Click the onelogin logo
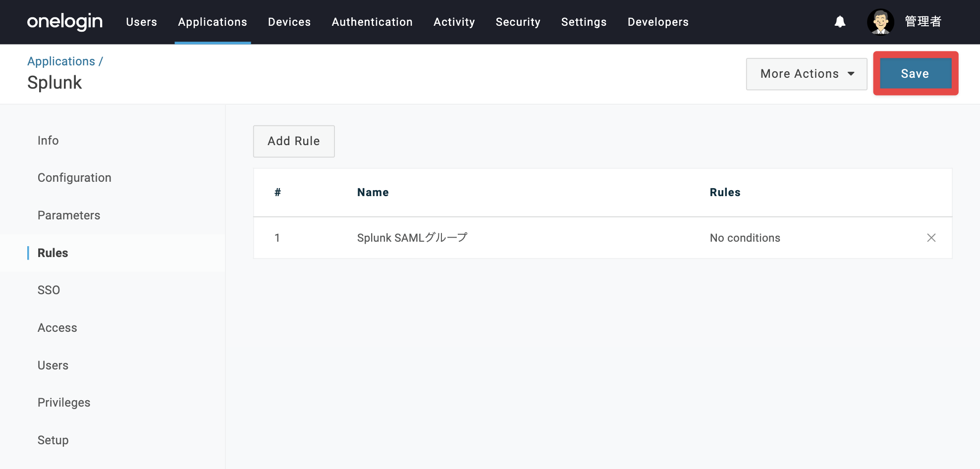The image size is (980, 469). point(65,22)
